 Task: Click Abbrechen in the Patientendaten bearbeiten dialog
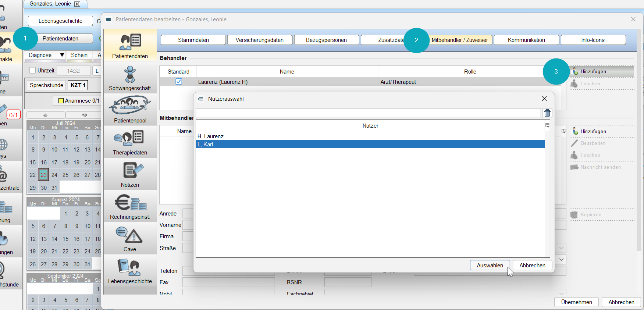point(621,302)
